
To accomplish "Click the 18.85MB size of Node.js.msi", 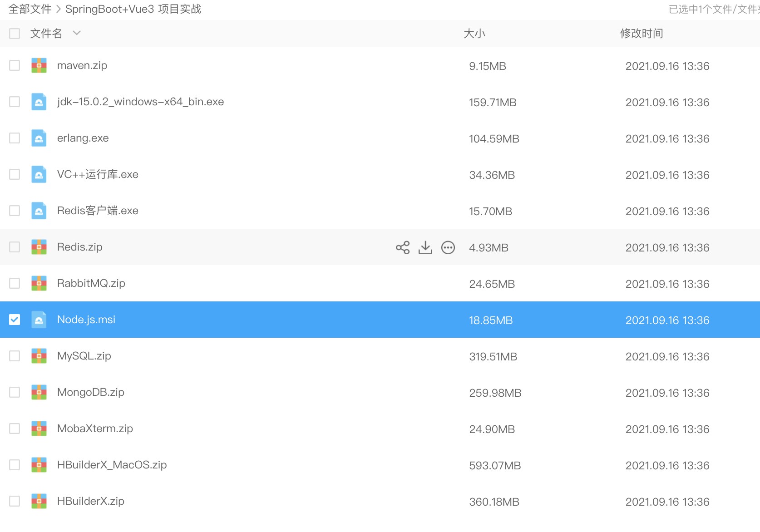I will [x=491, y=320].
